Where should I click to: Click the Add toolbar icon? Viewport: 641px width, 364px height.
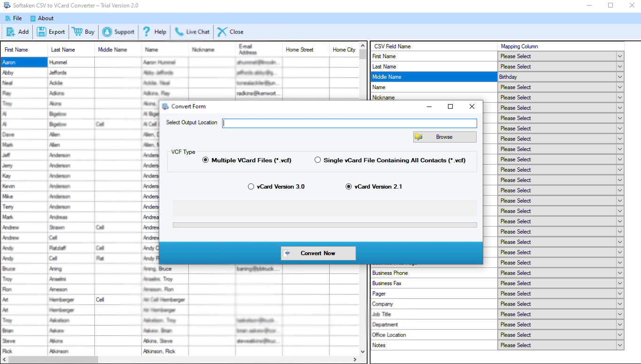coord(10,32)
